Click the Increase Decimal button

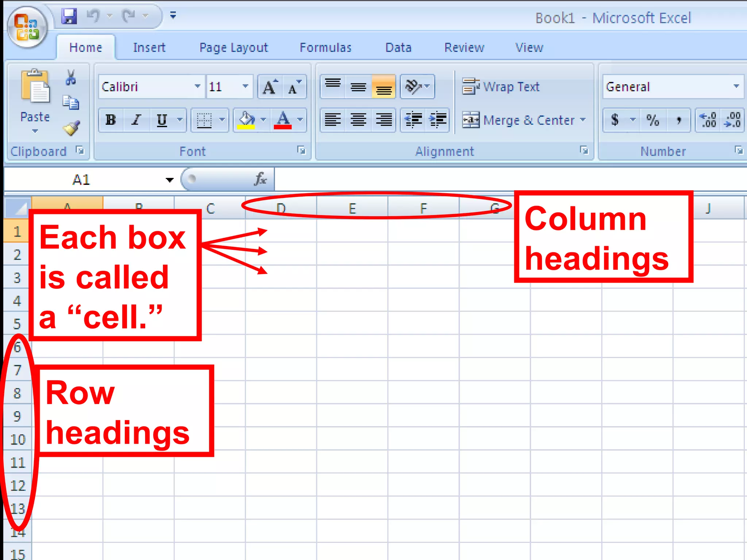click(708, 120)
